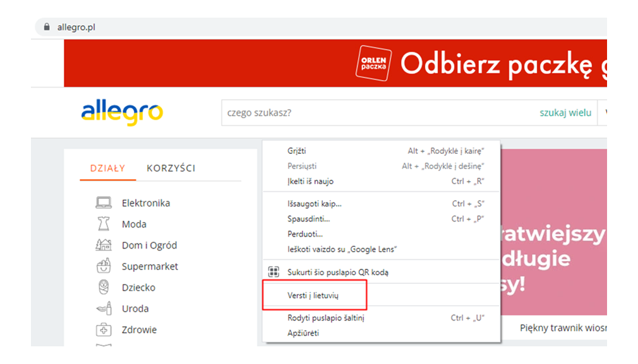Open "Rodyti puslapio šaltinį" menu option
The width and height of the screenshot is (638, 364).
tap(325, 318)
